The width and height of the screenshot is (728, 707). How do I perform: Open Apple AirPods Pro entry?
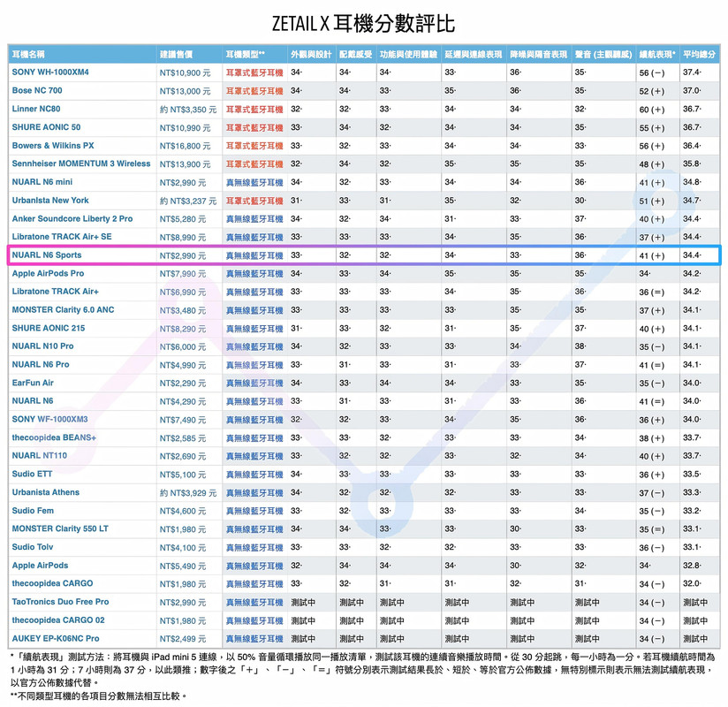(x=49, y=273)
